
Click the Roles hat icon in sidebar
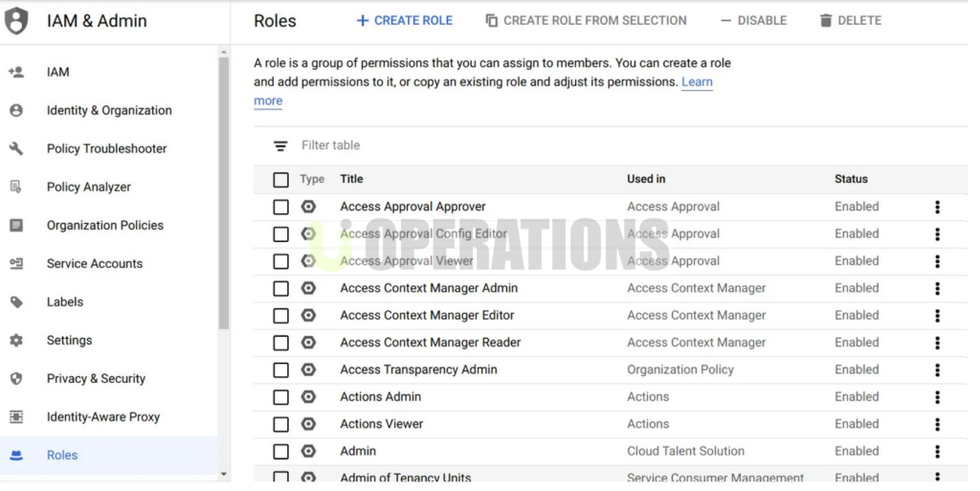[16, 456]
